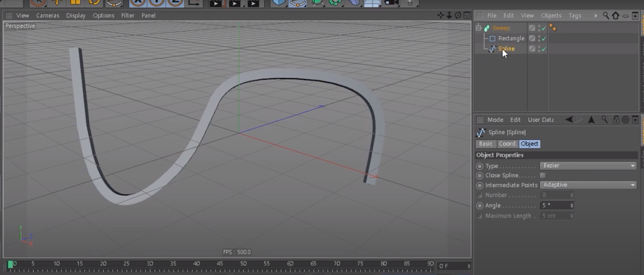
Task: Toggle Sweep enable checkmark
Action: tap(544, 28)
